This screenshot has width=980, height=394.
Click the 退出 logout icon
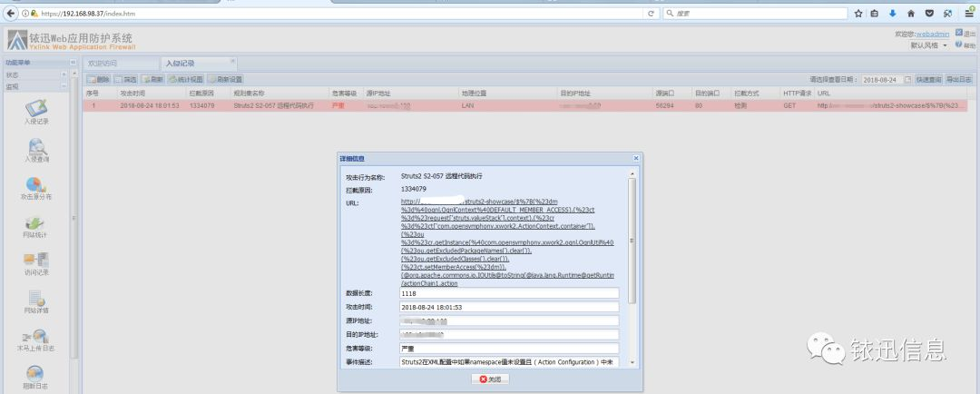(959, 34)
